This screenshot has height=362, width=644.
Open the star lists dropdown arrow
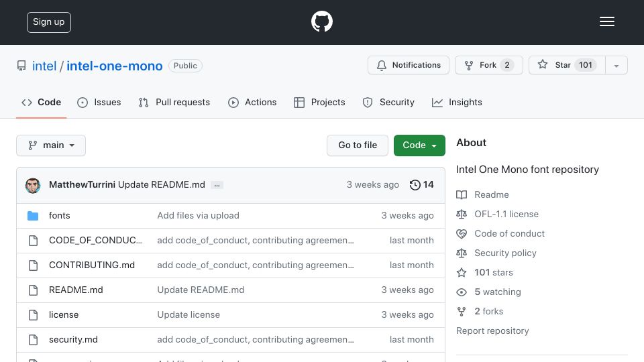click(x=616, y=65)
